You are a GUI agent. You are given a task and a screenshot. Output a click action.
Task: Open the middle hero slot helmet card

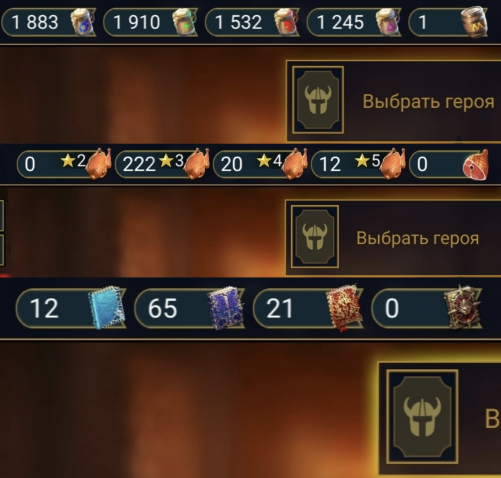315,236
